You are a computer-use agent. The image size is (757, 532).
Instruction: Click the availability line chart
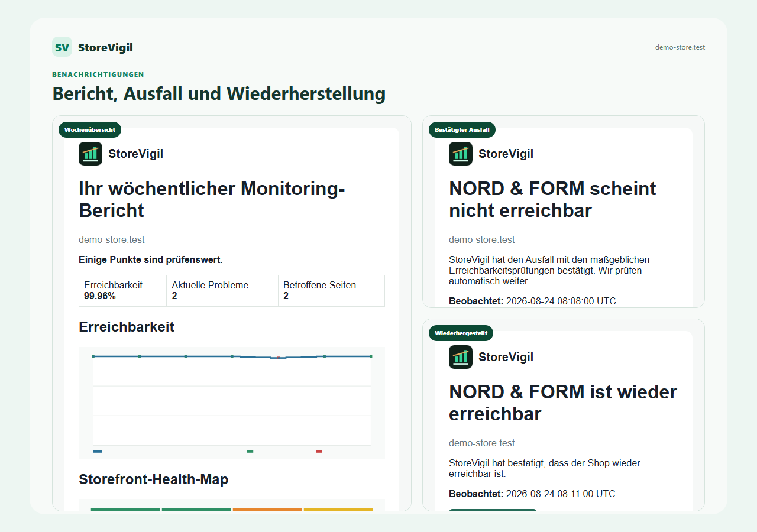pyautogui.click(x=232, y=403)
